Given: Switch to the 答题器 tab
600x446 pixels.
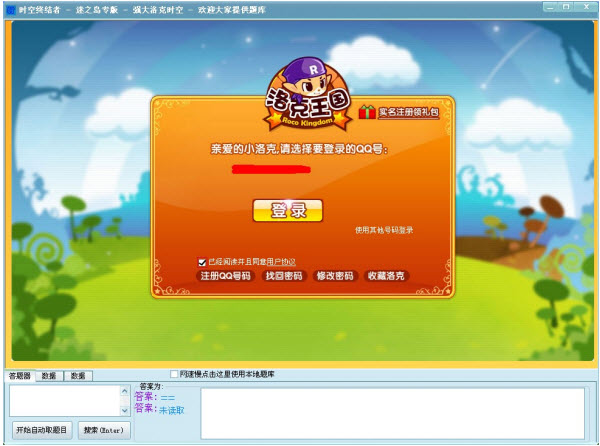Looking at the screenshot, I should (20, 376).
